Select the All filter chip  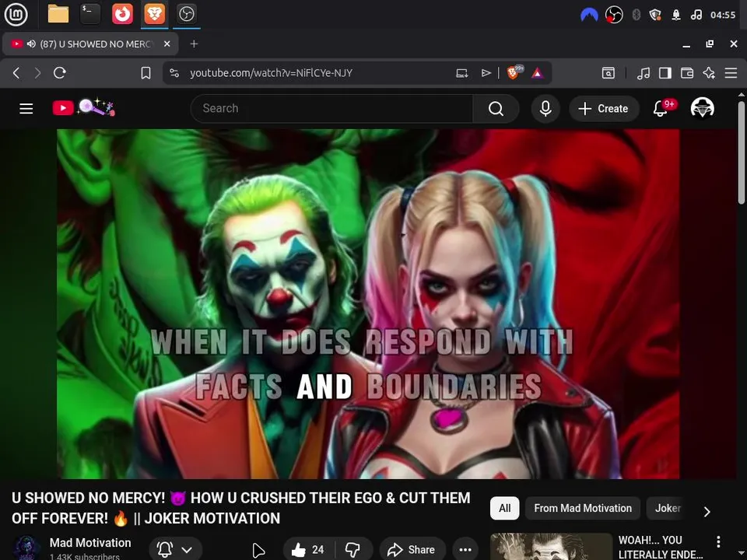click(x=504, y=508)
